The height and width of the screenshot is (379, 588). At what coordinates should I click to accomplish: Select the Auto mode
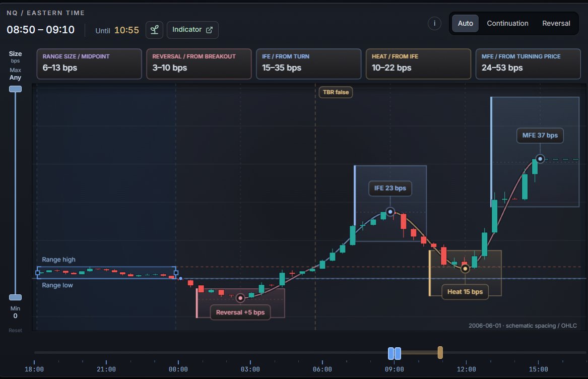pyautogui.click(x=465, y=23)
